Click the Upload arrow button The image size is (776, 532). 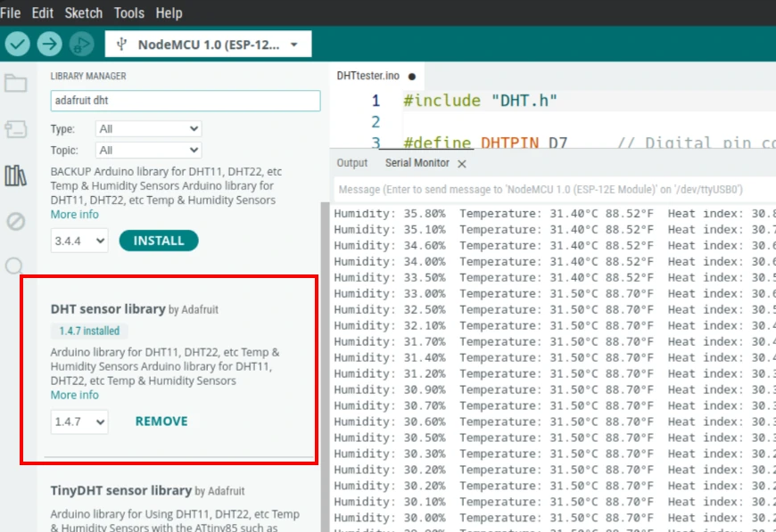49,44
